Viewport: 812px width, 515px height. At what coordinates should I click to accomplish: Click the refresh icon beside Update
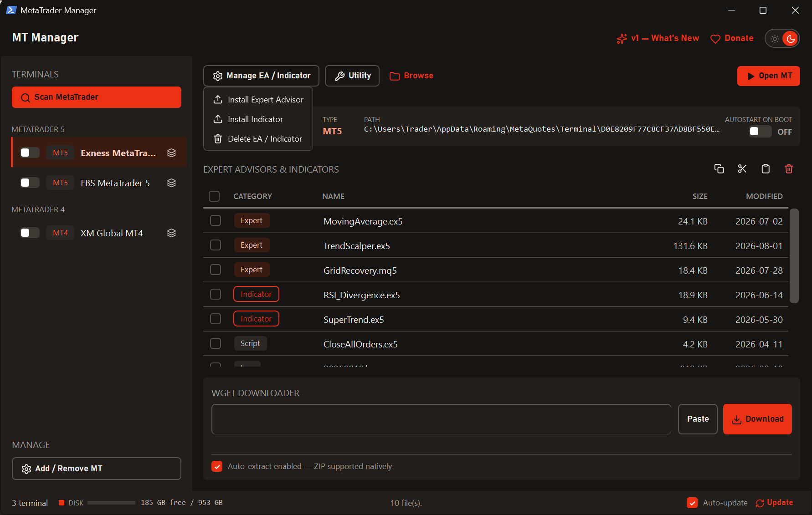point(760,503)
